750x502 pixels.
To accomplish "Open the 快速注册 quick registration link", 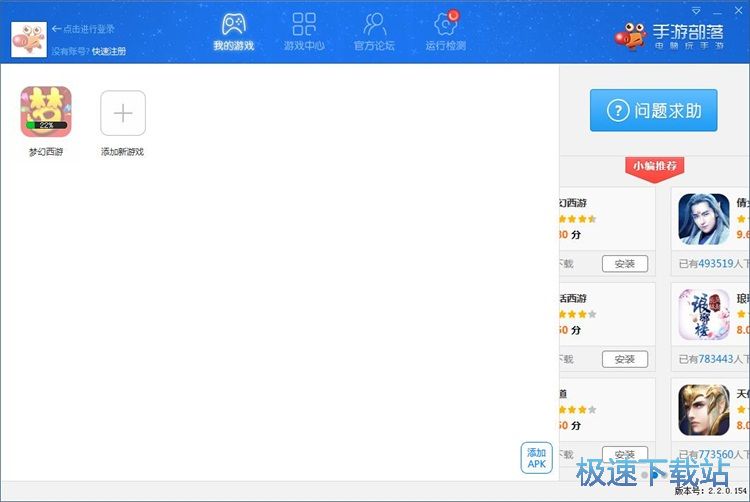I will click(109, 51).
